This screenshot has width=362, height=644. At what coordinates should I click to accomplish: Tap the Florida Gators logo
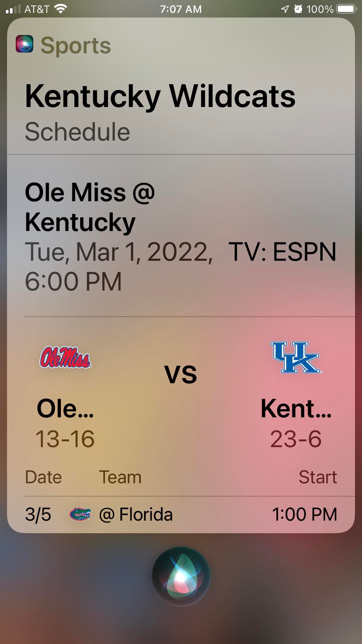pyautogui.click(x=80, y=514)
